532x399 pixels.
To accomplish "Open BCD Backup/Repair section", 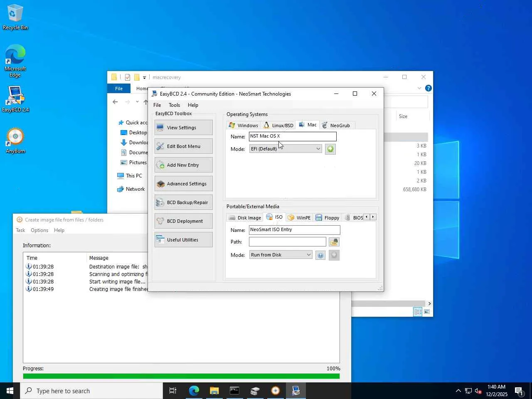I will click(x=183, y=202).
